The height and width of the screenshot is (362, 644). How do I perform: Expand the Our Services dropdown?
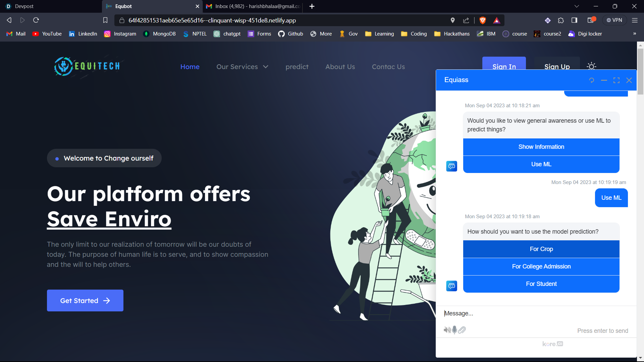(x=242, y=67)
